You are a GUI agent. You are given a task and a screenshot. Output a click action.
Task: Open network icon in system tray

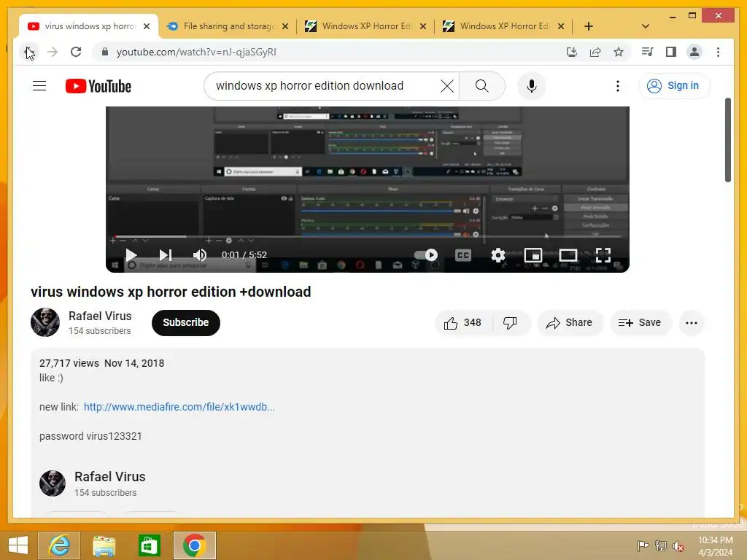coord(661,545)
